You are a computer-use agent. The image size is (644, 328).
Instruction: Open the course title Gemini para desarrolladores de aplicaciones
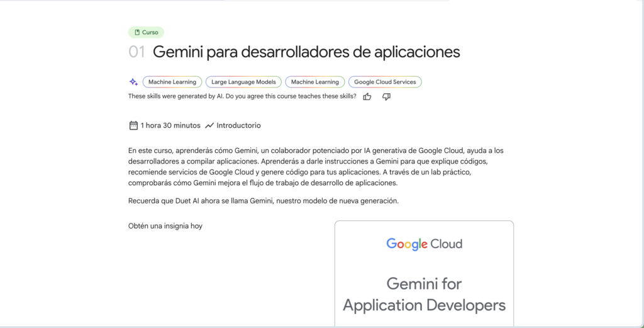306,52
